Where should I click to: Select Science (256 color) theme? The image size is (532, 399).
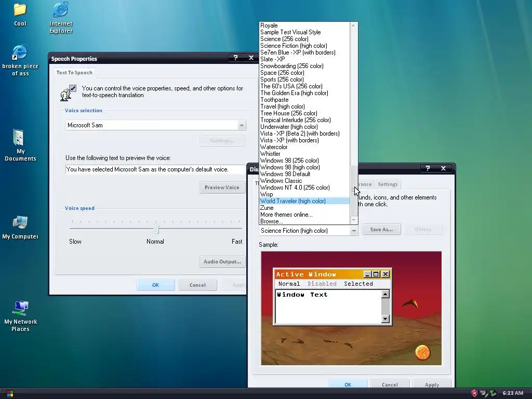click(x=304, y=39)
